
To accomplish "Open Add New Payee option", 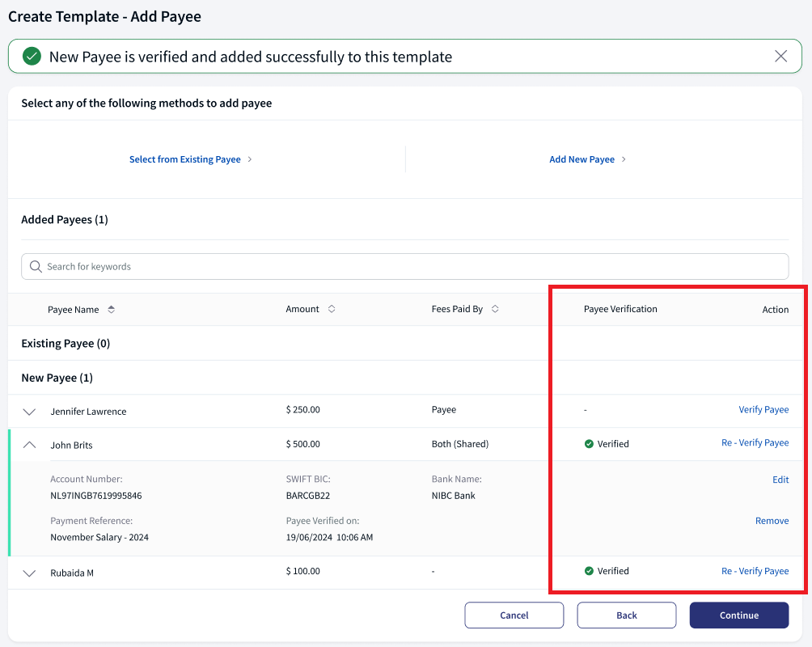I will click(x=582, y=159).
